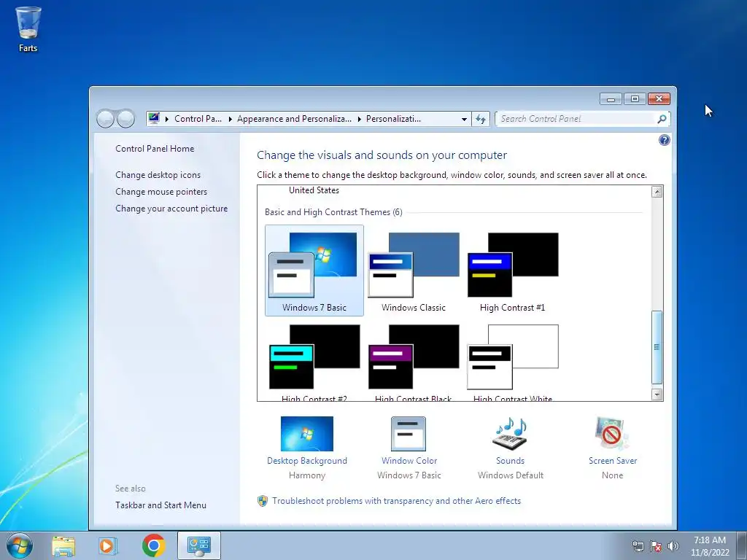Open the Window Color icon
This screenshot has width=747, height=560.
pyautogui.click(x=409, y=433)
